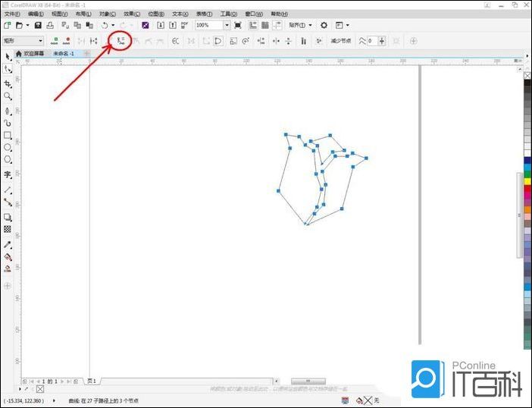
Task: Toggle the Show grid button
Action: click(265, 25)
